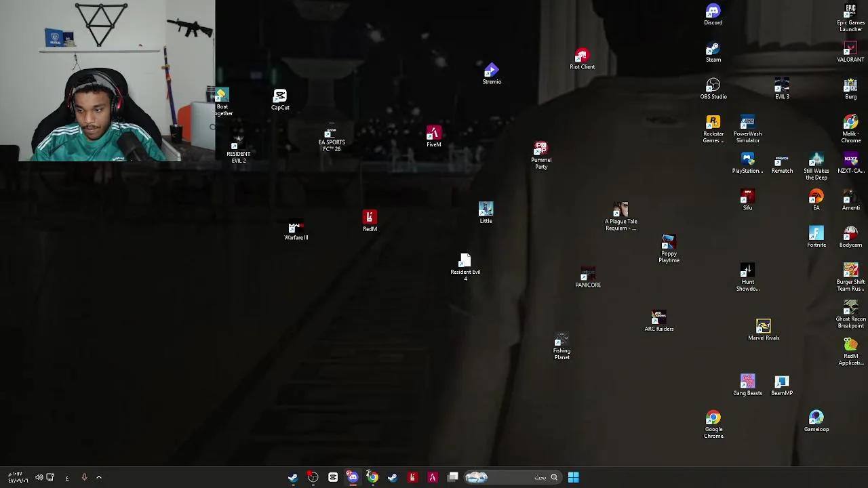Launch A Plague Tale Requiem shortcut
The width and height of the screenshot is (868, 488).
(x=621, y=217)
